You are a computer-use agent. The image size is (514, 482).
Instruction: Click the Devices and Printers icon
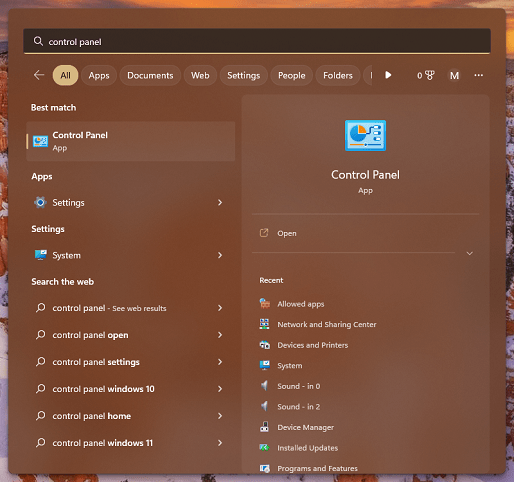pos(265,345)
